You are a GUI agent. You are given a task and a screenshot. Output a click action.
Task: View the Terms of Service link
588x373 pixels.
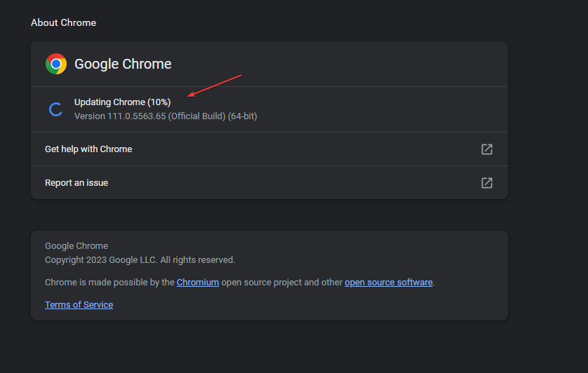(x=79, y=305)
